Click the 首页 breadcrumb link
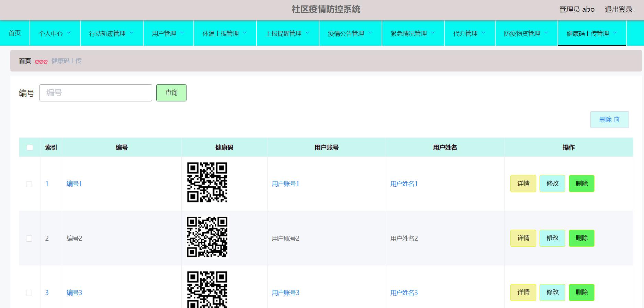This screenshot has height=308, width=644. [25, 61]
